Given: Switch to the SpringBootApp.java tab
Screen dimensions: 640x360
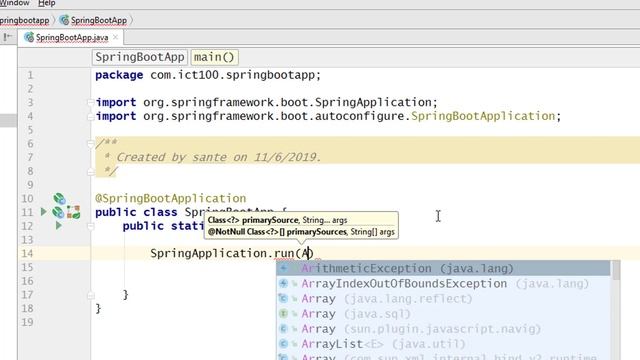Looking at the screenshot, I should click(x=72, y=38).
